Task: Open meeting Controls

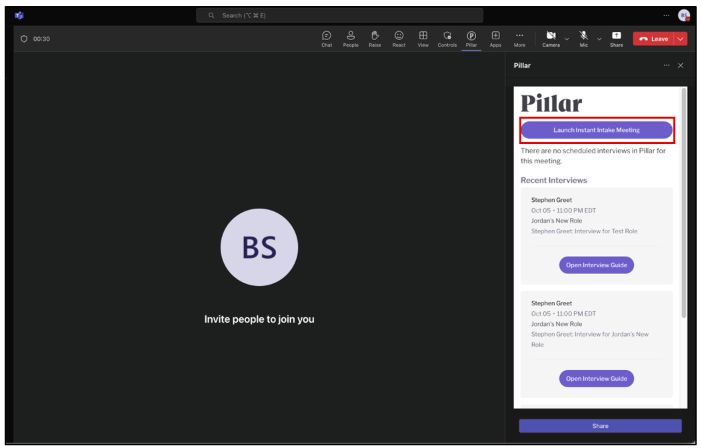Action: coord(447,38)
